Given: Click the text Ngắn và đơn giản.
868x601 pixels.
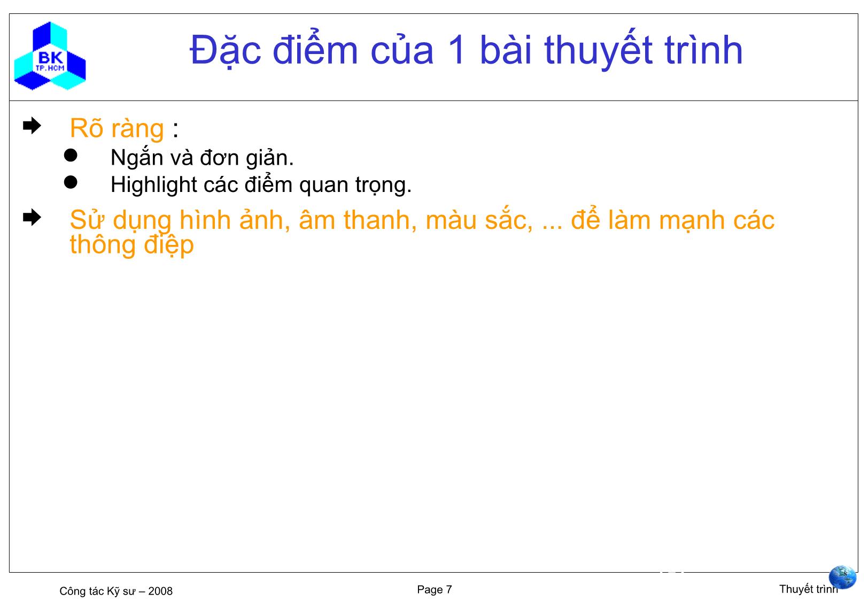Looking at the screenshot, I should pyautogui.click(x=202, y=158).
